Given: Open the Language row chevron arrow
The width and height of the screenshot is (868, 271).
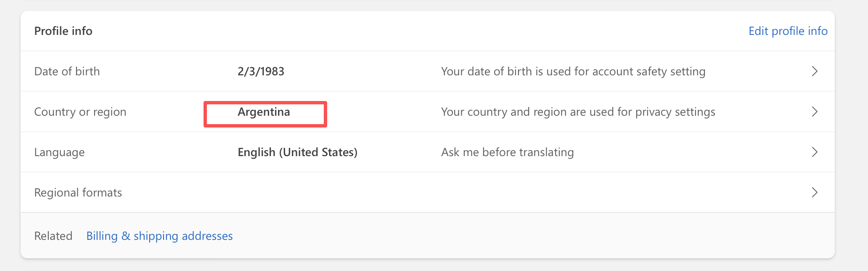Looking at the screenshot, I should [815, 152].
